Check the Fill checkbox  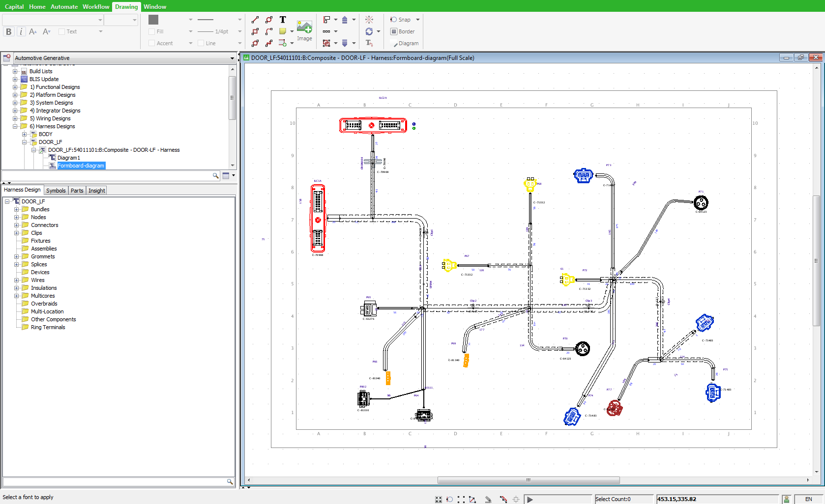(152, 31)
